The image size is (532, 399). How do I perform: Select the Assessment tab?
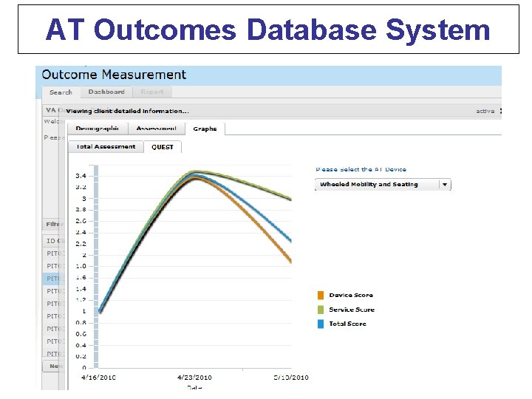(x=157, y=129)
